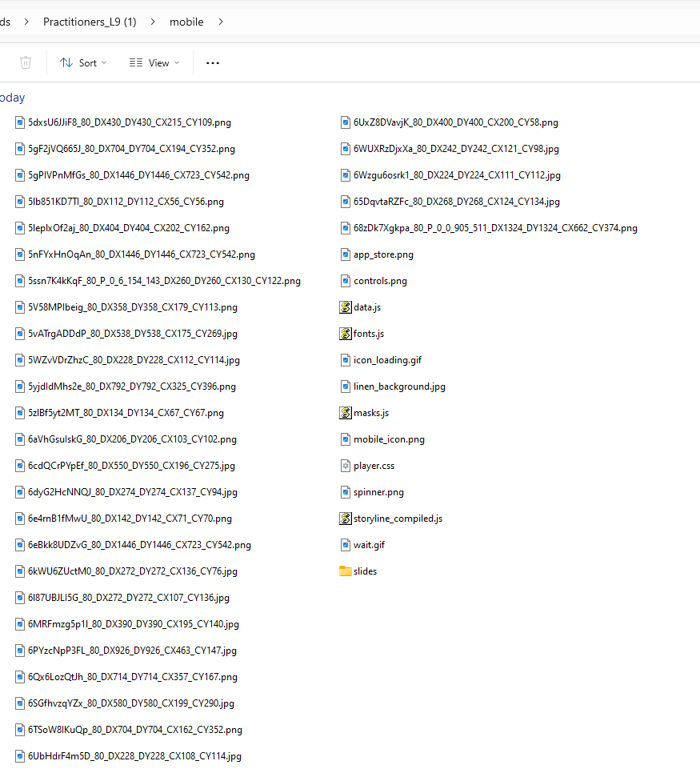Select file name 6aVhGsulskG_80_DX206
The image size is (700, 773).
click(132, 439)
